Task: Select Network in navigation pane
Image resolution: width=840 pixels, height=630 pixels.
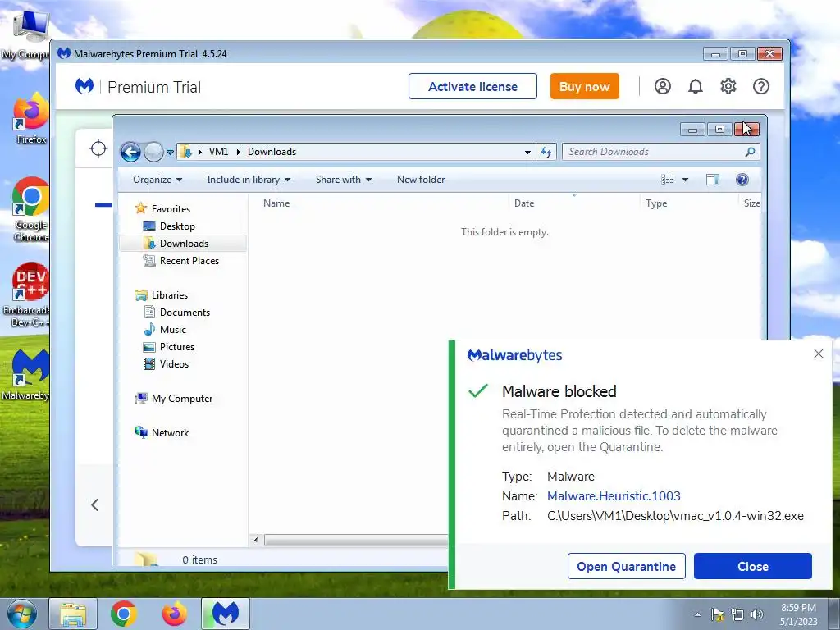Action: [170, 433]
